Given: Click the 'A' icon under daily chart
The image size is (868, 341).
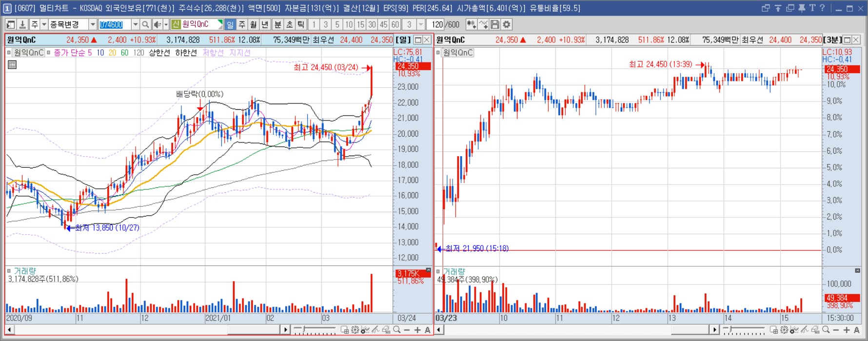Looking at the screenshot, I should [428, 330].
